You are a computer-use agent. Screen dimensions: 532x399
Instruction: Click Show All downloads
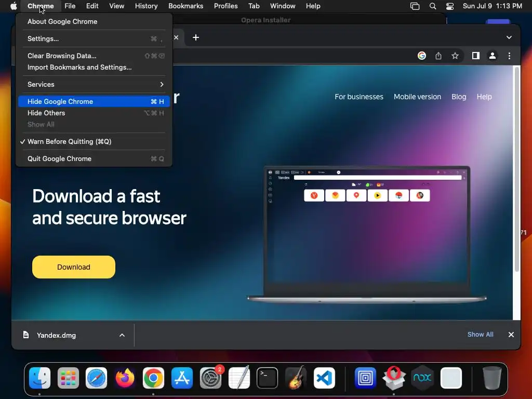pos(480,335)
